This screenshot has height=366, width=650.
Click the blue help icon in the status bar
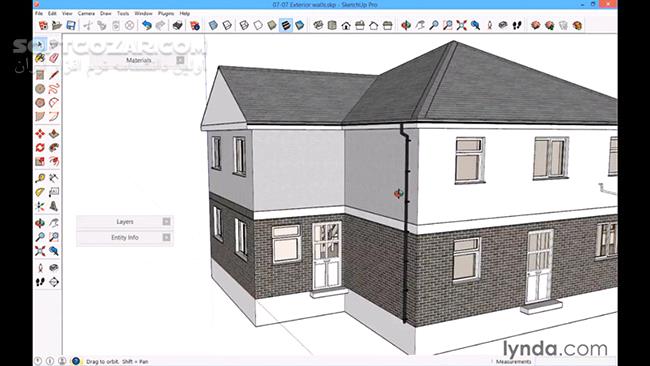click(x=76, y=361)
